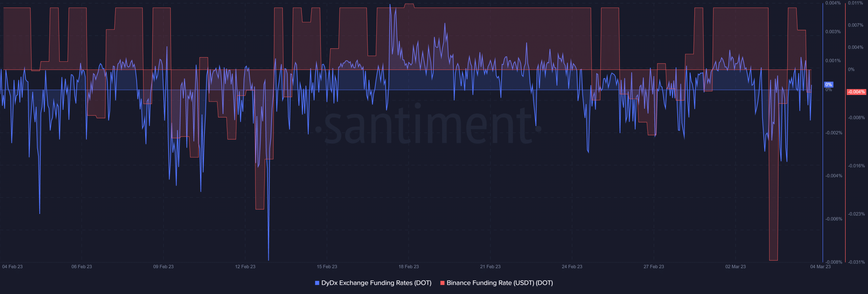Click the -0.023% red axis tick
Screen dimensions: 868x294
click(x=856, y=214)
